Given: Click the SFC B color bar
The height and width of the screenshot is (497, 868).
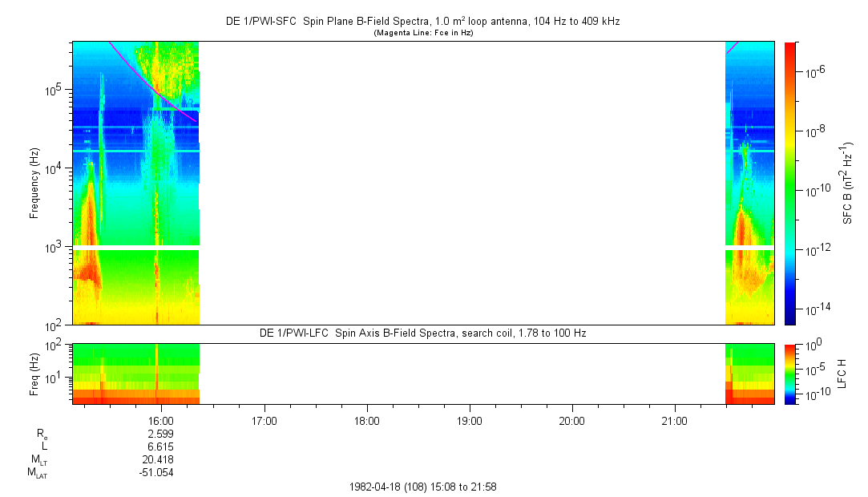Looking at the screenshot, I should click(x=789, y=183).
